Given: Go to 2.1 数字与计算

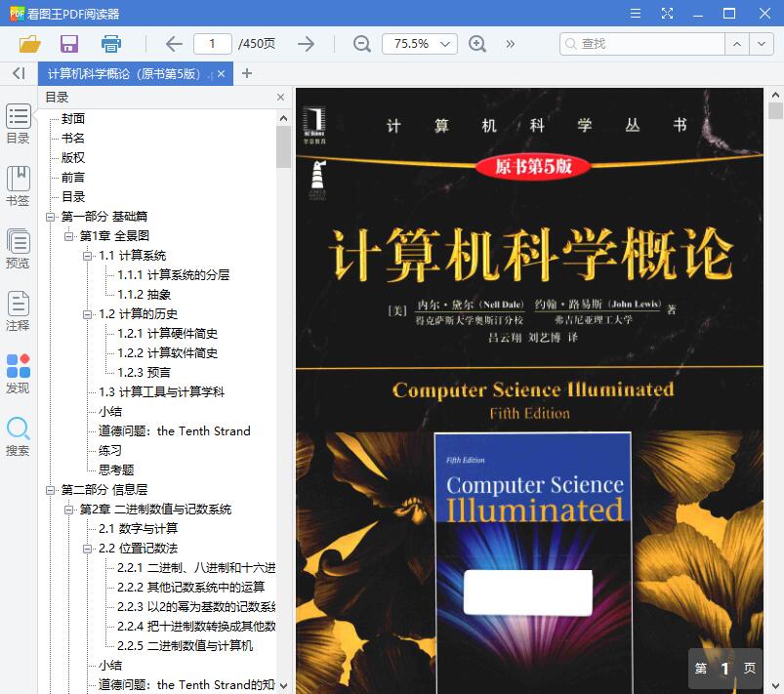Looking at the screenshot, I should 138,528.
